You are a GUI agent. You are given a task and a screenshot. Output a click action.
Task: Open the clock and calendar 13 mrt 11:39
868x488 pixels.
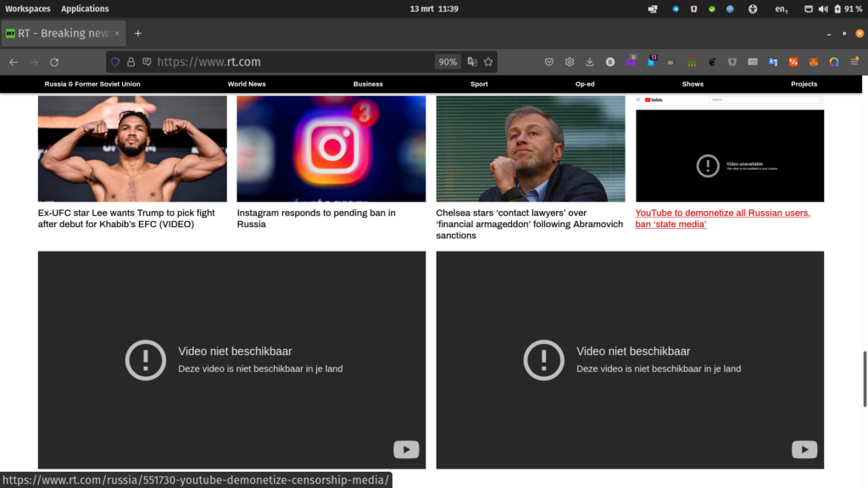coord(434,8)
